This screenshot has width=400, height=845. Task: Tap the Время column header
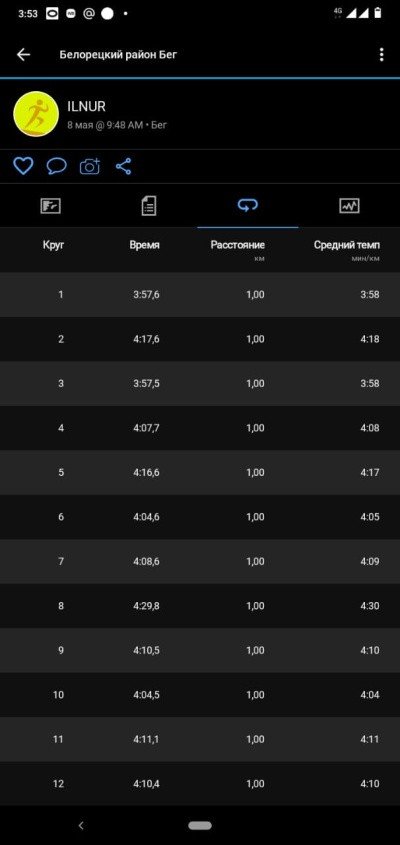[x=144, y=245]
